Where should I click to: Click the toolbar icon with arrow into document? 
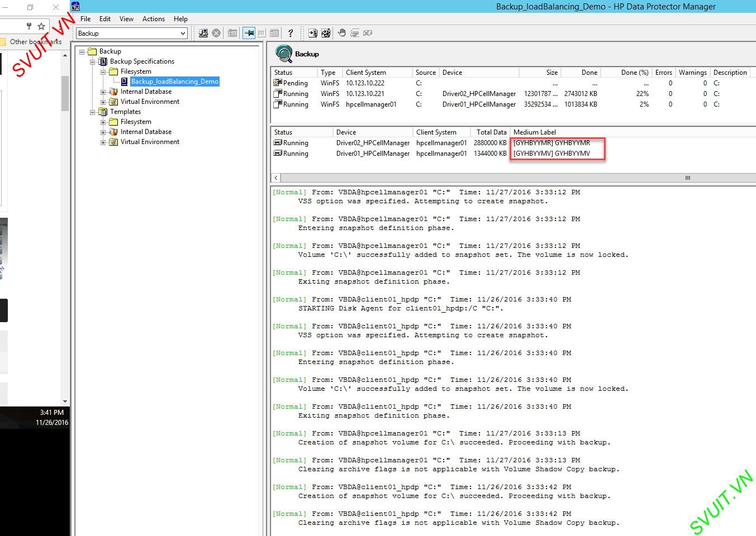tap(312, 33)
